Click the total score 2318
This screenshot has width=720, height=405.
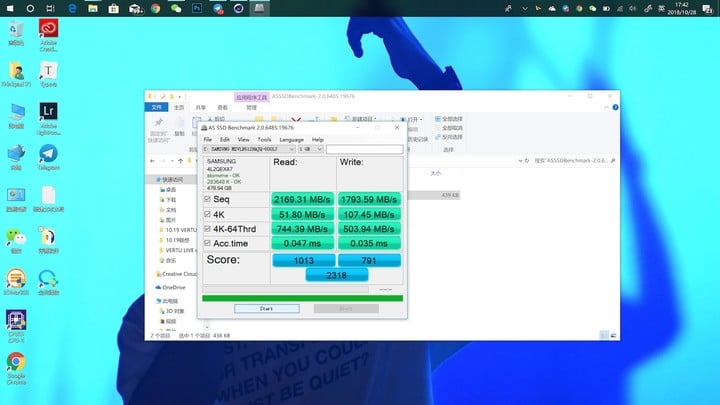point(337,275)
